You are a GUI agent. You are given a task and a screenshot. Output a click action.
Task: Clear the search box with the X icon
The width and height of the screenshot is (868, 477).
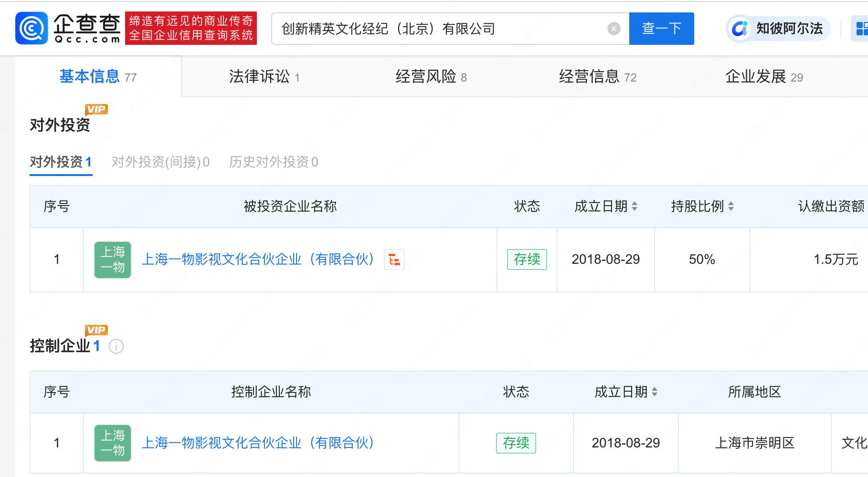614,29
